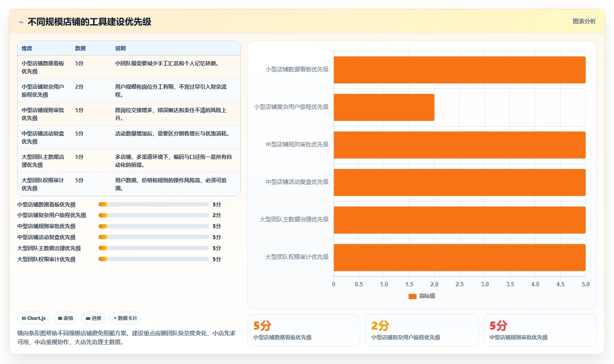614x364 pixels.
Task: Click the 5.0 tick on chart x-axis
Action: pyautogui.click(x=585, y=284)
